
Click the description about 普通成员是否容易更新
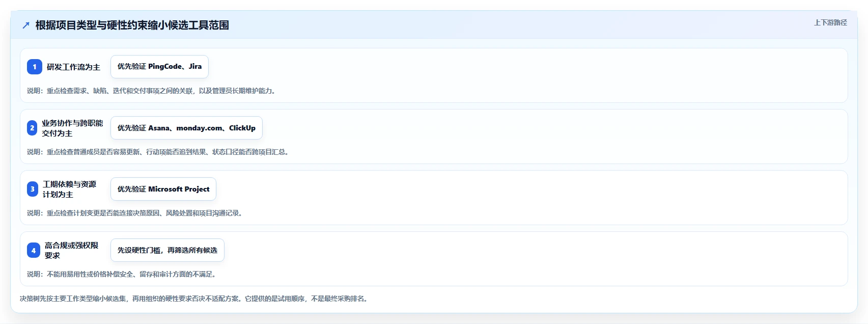point(158,152)
